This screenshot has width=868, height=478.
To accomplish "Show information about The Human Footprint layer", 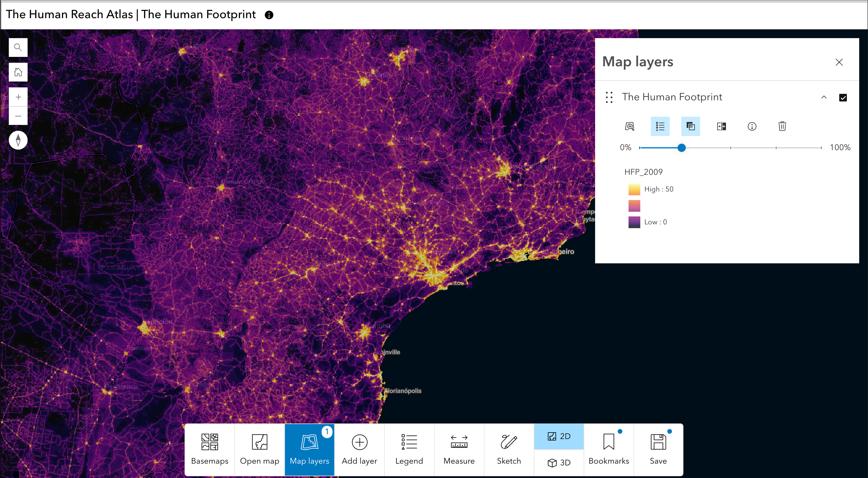I will [x=752, y=126].
